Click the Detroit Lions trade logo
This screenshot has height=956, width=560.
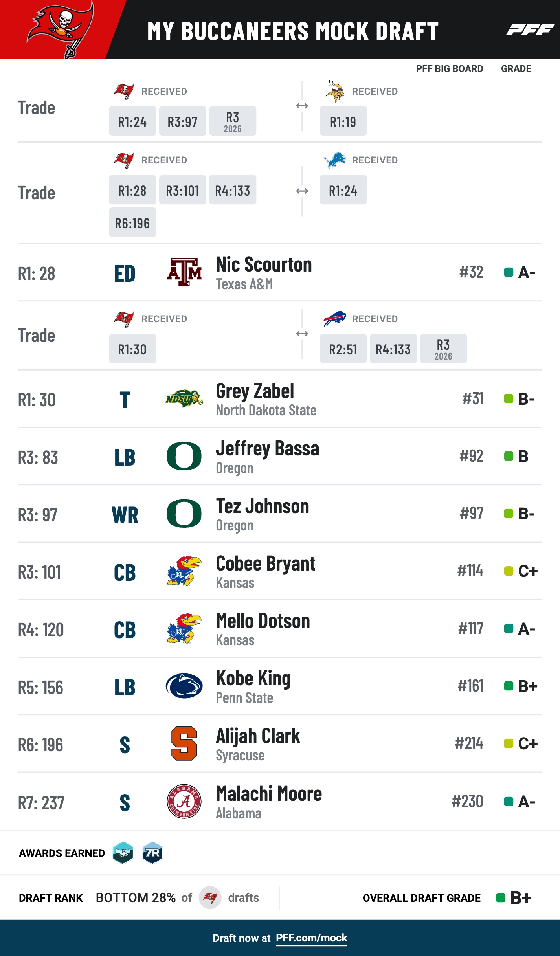click(334, 160)
